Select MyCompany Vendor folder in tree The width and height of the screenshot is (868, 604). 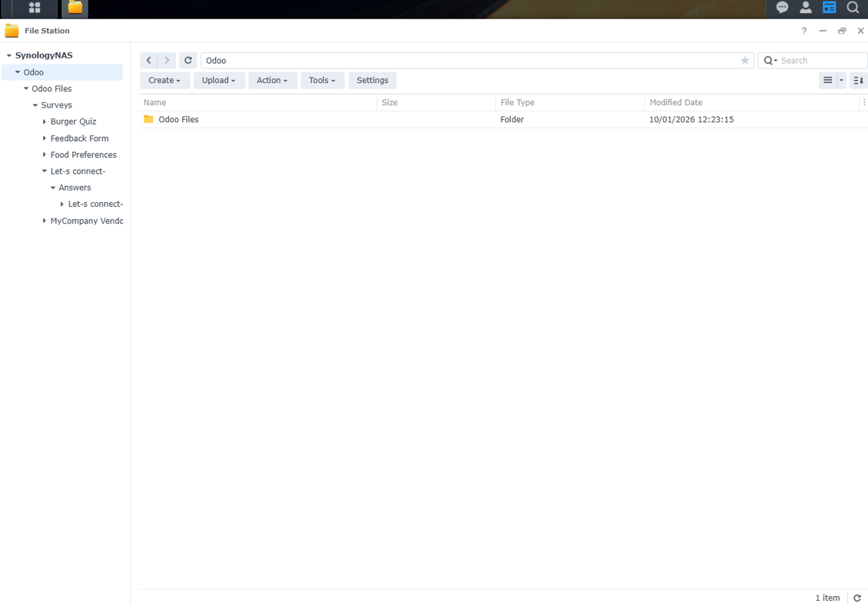[x=86, y=221]
